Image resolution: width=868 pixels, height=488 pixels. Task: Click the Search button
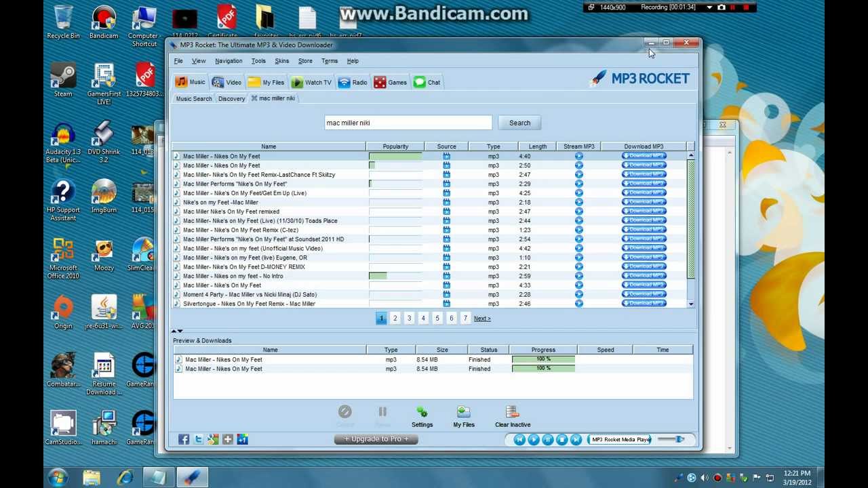click(x=519, y=123)
